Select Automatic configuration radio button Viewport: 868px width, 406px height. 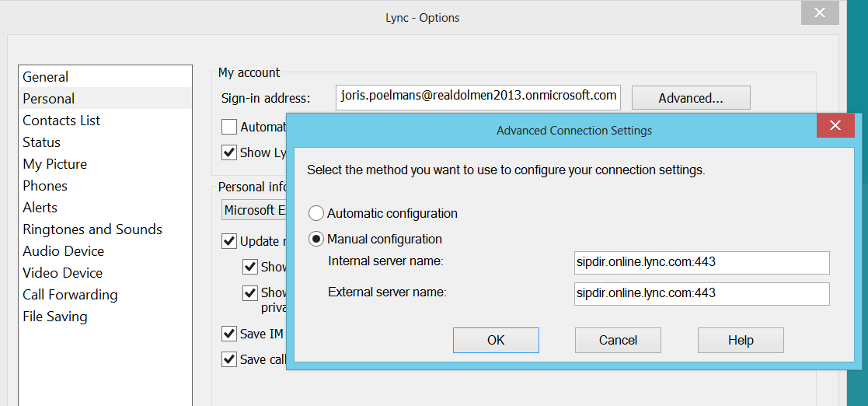coord(316,213)
